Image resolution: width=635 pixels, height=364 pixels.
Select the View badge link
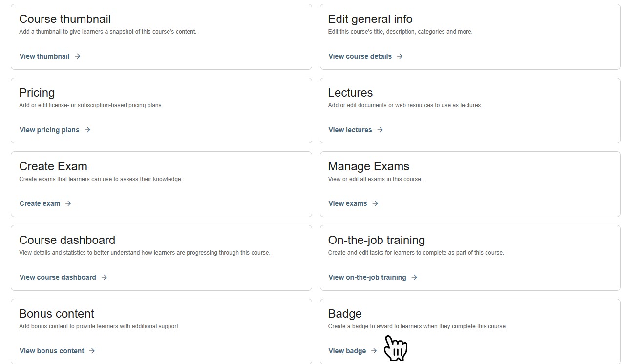point(347,351)
